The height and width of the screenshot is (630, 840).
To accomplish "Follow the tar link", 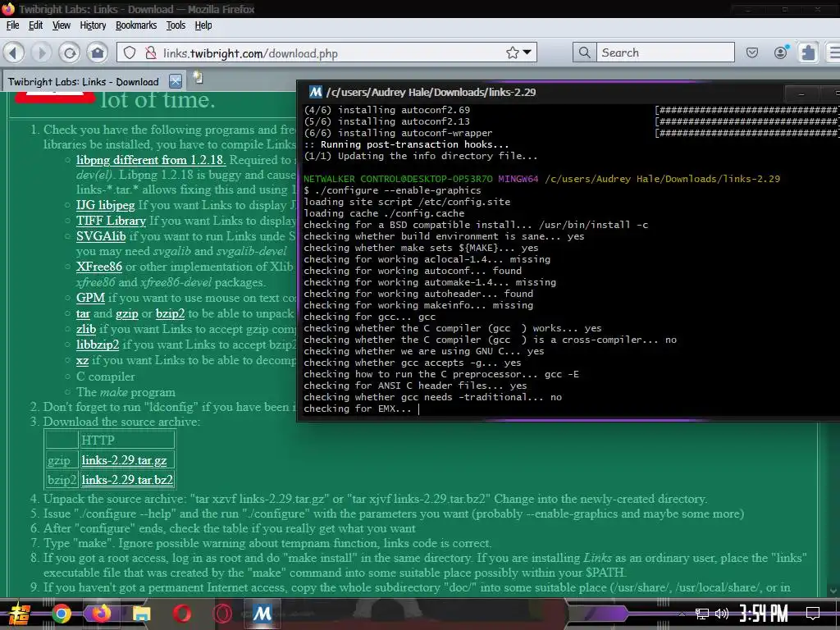I will pyautogui.click(x=83, y=314).
